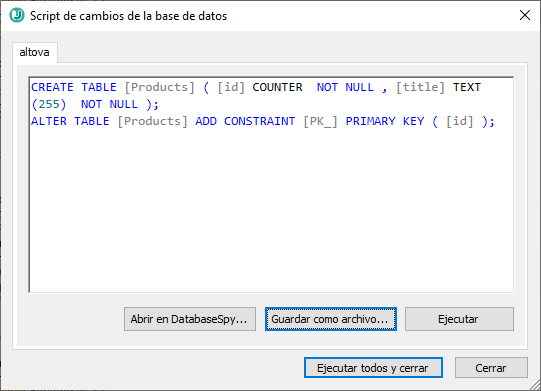
Task: Dismiss dialog with Cerrar button
Action: pos(491,368)
